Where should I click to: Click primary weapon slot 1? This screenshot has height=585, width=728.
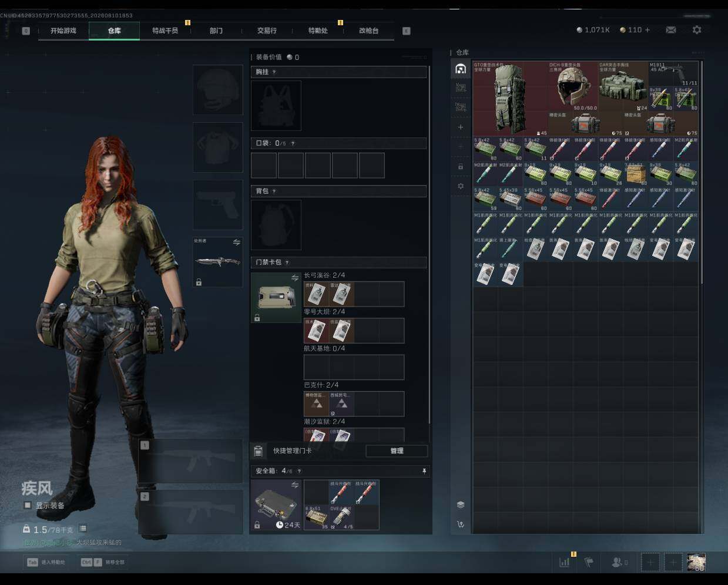[190, 461]
